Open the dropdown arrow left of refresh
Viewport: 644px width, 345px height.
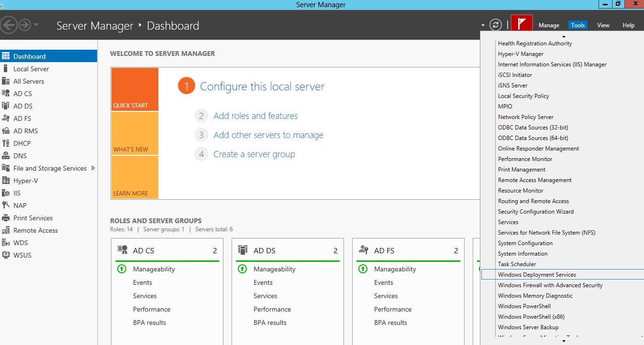click(483, 25)
